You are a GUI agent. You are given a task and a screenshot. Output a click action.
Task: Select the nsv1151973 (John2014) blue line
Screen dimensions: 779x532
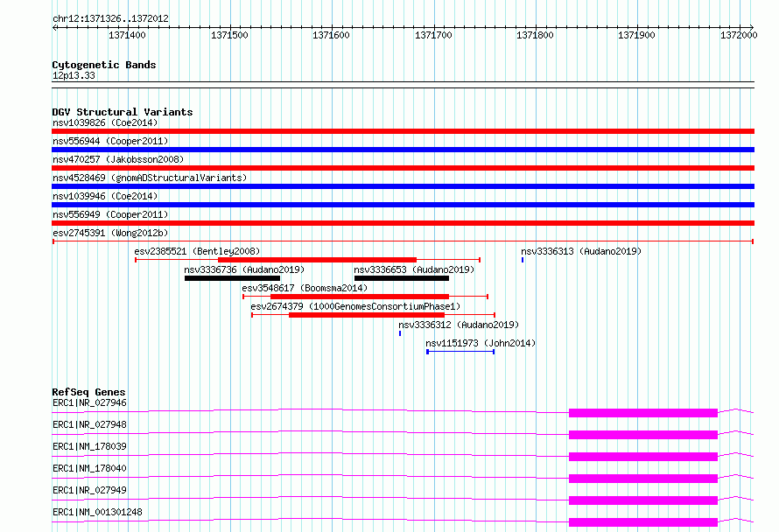(x=460, y=352)
